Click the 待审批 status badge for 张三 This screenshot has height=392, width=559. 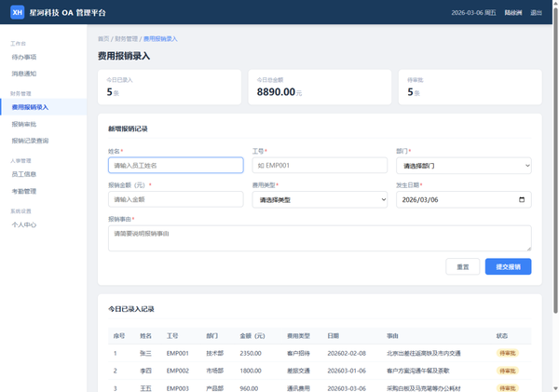pos(507,354)
